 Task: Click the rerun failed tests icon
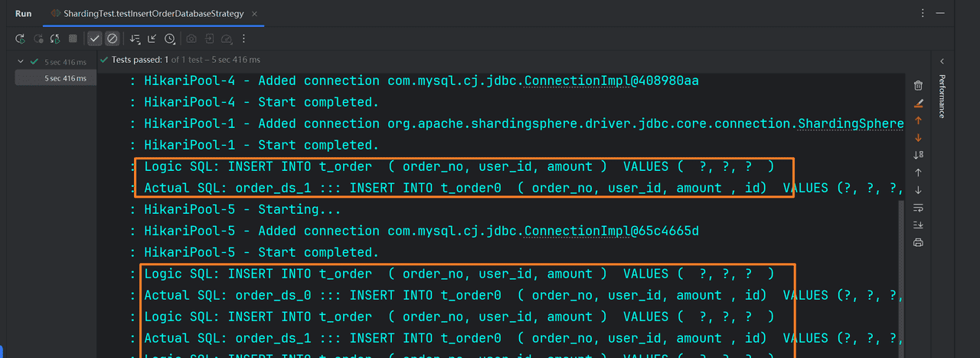click(x=38, y=38)
